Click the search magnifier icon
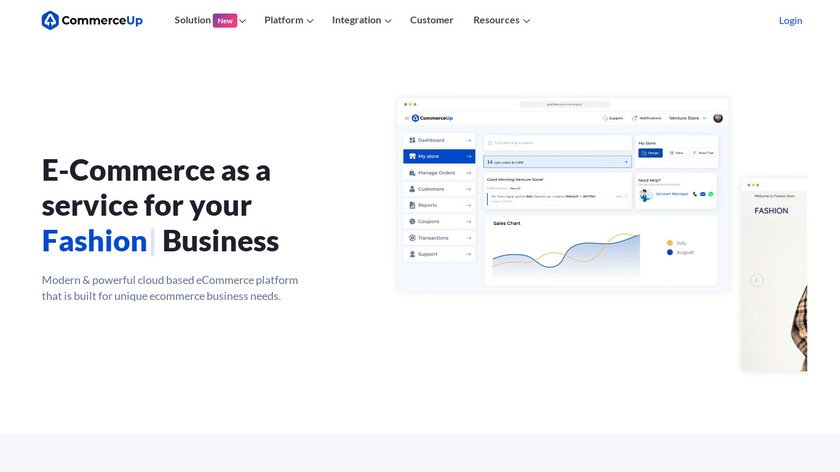 point(490,143)
